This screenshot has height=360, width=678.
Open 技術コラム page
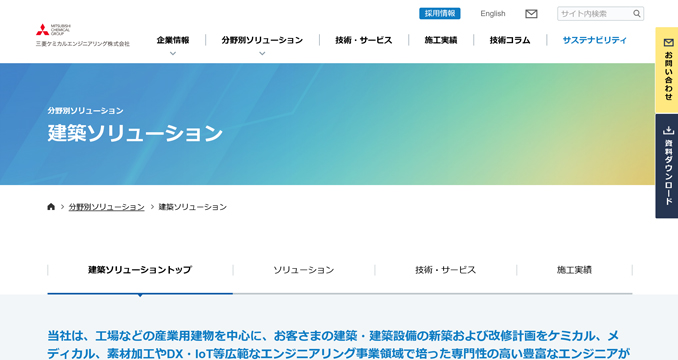pos(510,40)
